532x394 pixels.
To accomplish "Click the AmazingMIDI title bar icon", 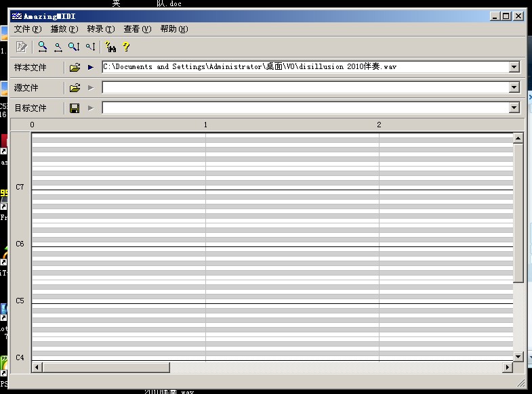I will point(17,16).
